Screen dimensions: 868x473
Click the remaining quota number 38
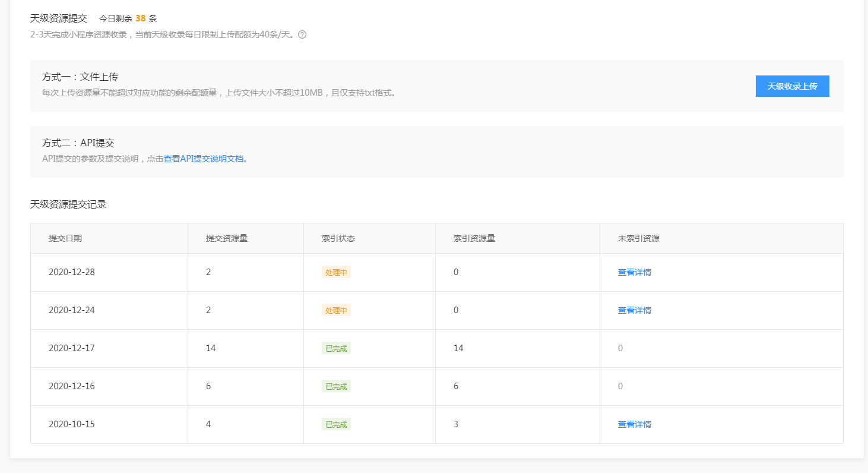click(141, 18)
